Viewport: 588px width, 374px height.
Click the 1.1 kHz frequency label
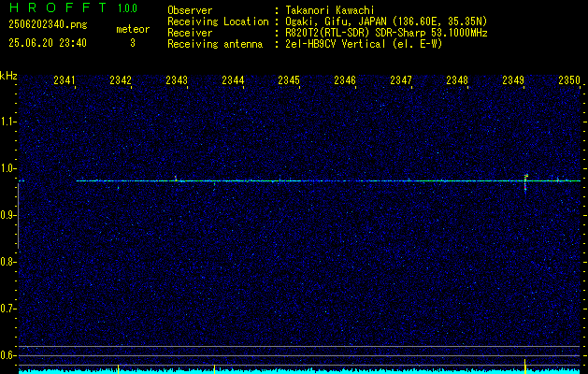7,122
